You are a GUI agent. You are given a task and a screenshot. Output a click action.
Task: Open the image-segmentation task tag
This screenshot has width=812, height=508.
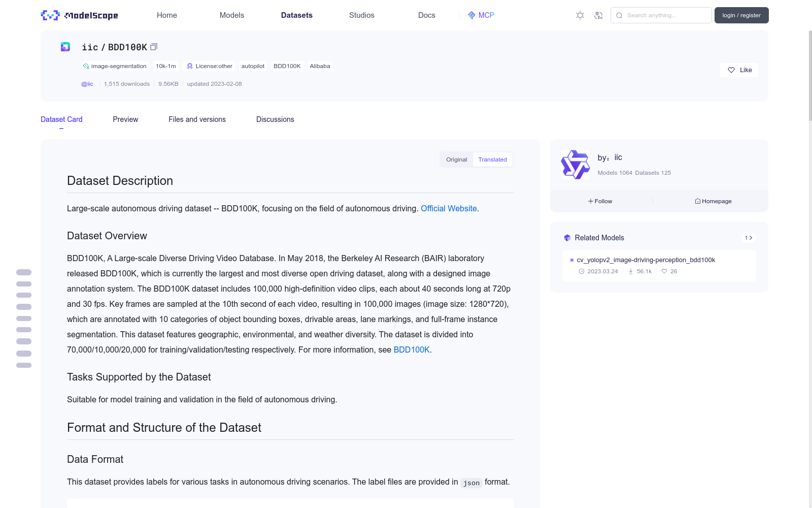[x=115, y=66]
